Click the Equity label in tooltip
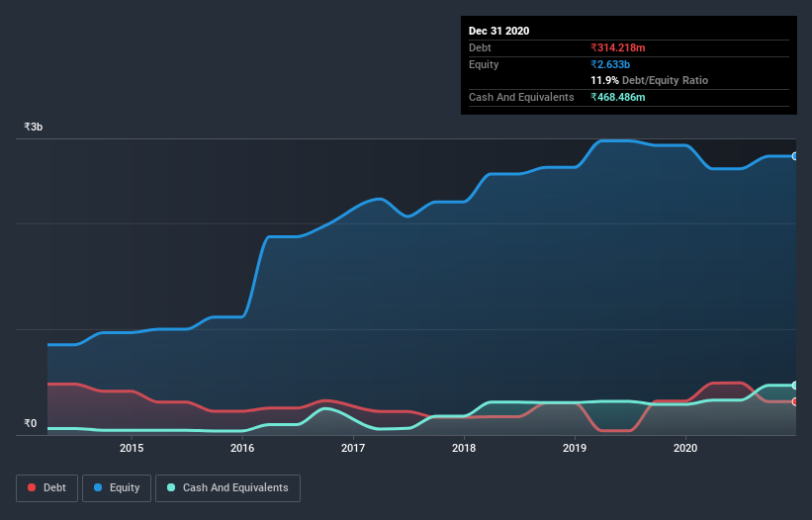Screen dimensions: 812x520 click(484, 64)
